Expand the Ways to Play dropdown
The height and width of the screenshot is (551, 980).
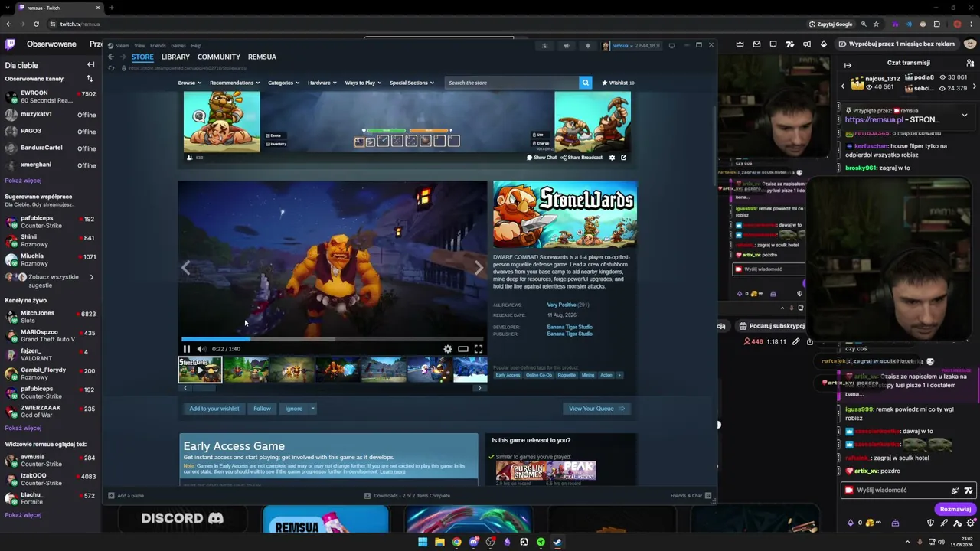click(363, 83)
